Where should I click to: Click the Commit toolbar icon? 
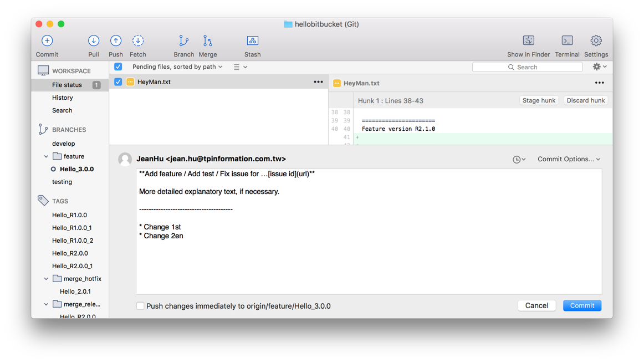(x=47, y=41)
